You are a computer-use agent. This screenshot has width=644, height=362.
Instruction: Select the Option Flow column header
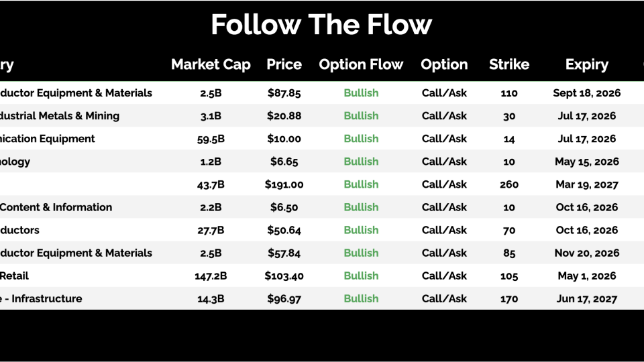point(361,65)
